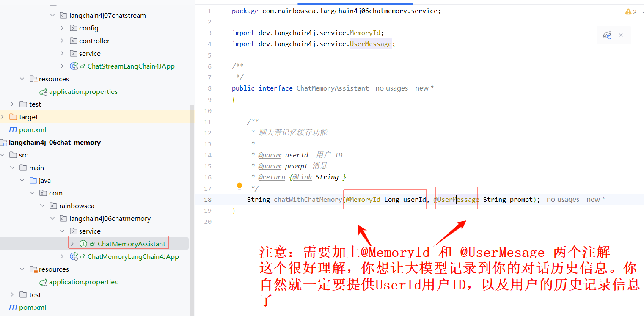The height and width of the screenshot is (316, 644).
Task: Select the langchain4j-06chat-memory module
Action: [x=55, y=143]
